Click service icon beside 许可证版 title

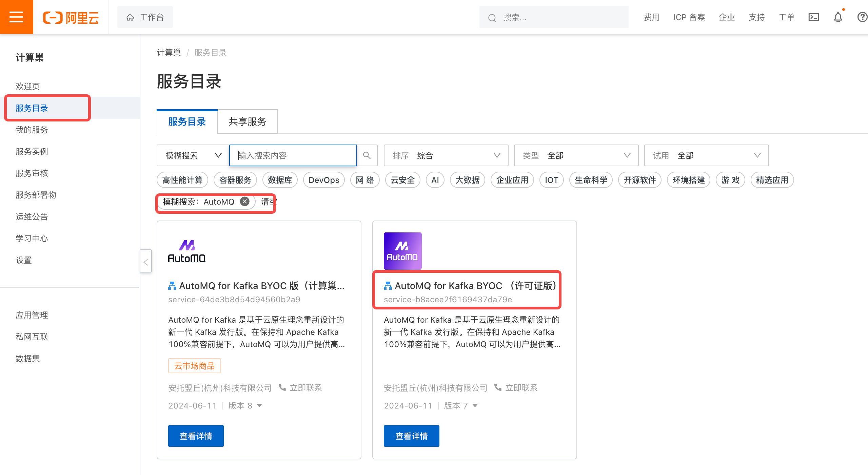point(388,286)
